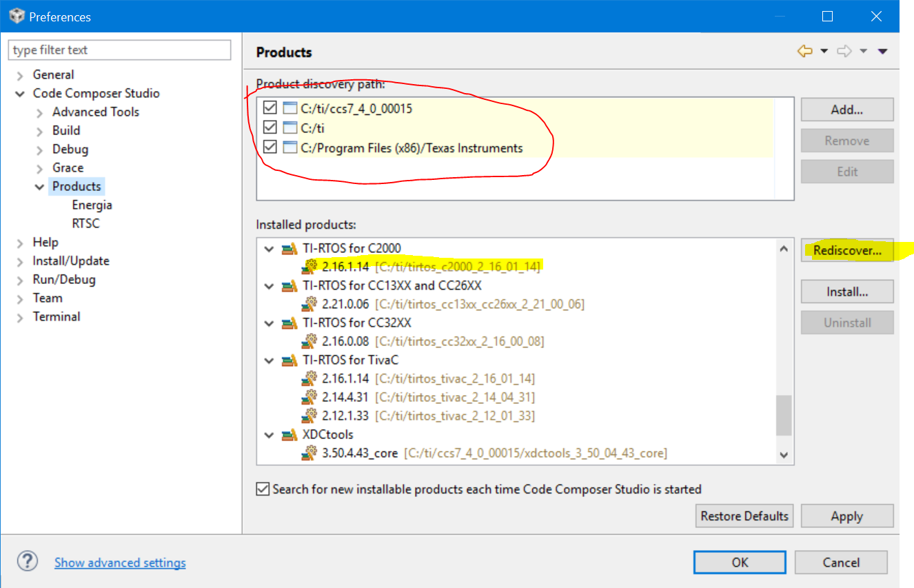Select the Products preferences page
This screenshot has height=588, width=914.
[77, 186]
